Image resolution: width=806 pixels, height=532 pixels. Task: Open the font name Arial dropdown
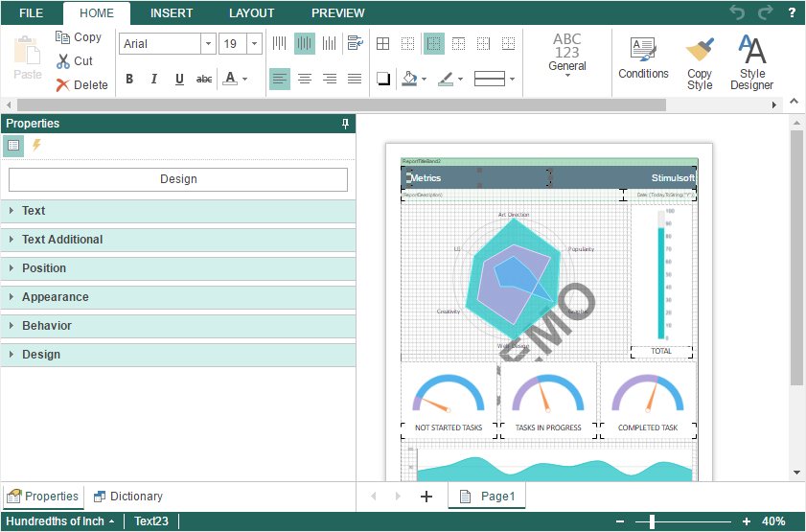coord(208,44)
